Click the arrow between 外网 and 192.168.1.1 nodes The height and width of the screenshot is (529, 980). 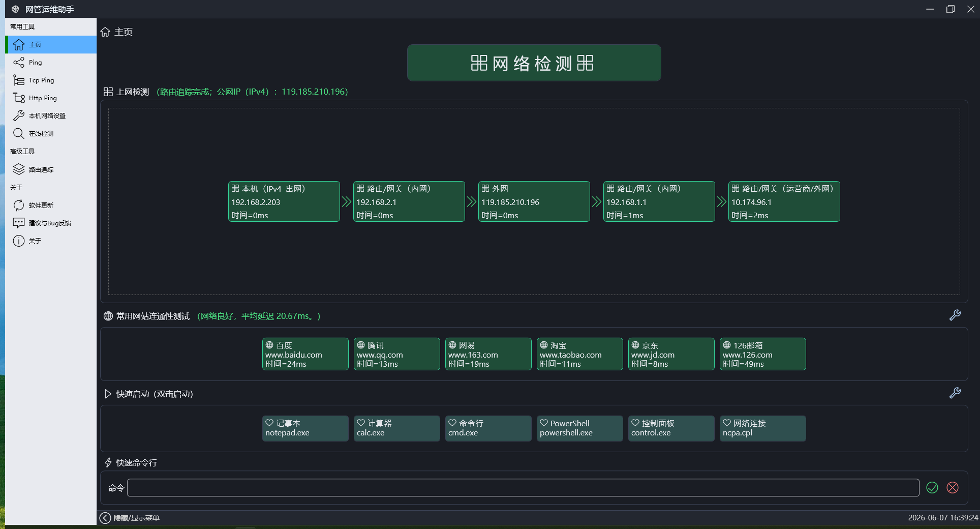597,202
